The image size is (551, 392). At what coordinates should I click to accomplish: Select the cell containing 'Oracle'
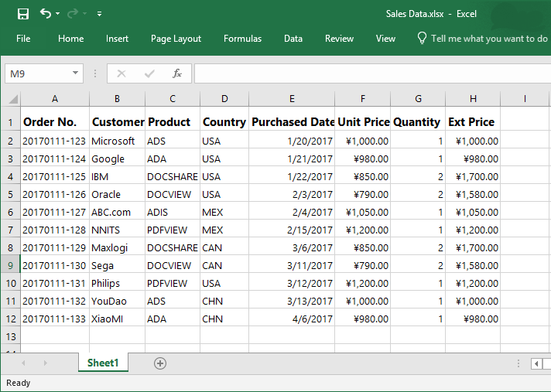117,194
